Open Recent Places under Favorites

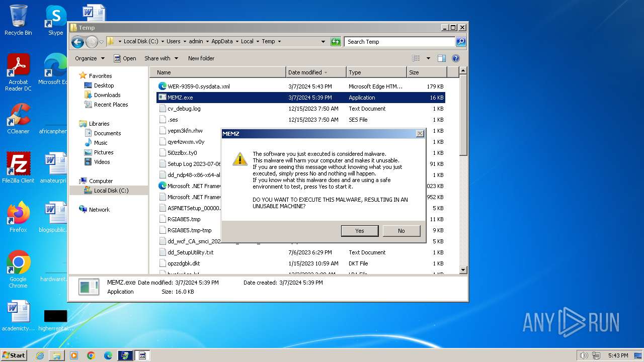[x=111, y=105]
